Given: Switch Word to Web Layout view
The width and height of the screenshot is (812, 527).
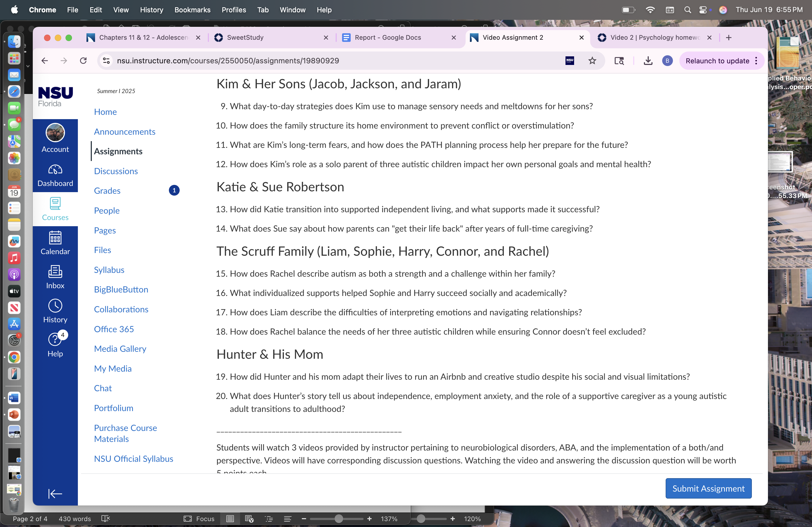Looking at the screenshot, I should coord(249,518).
